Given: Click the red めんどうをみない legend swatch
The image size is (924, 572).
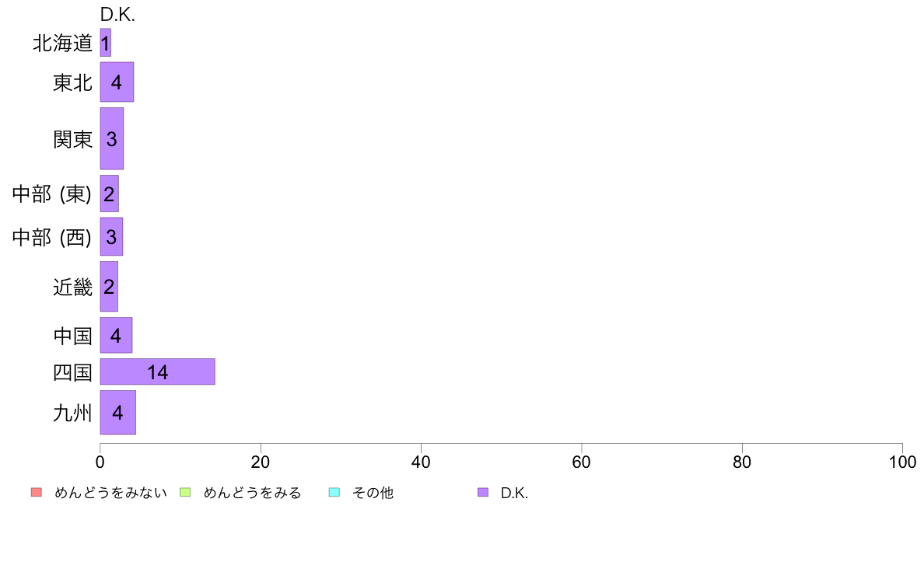Looking at the screenshot, I should click(37, 492).
